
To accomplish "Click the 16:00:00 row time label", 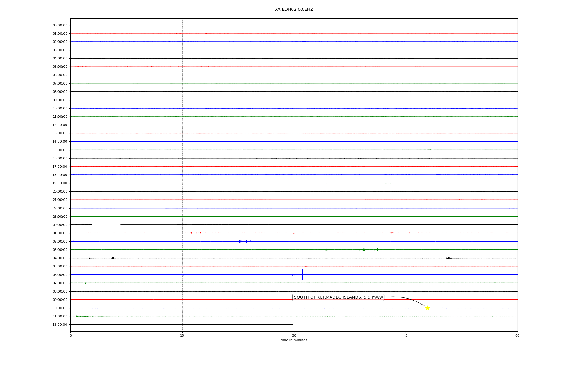I will (x=60, y=159).
